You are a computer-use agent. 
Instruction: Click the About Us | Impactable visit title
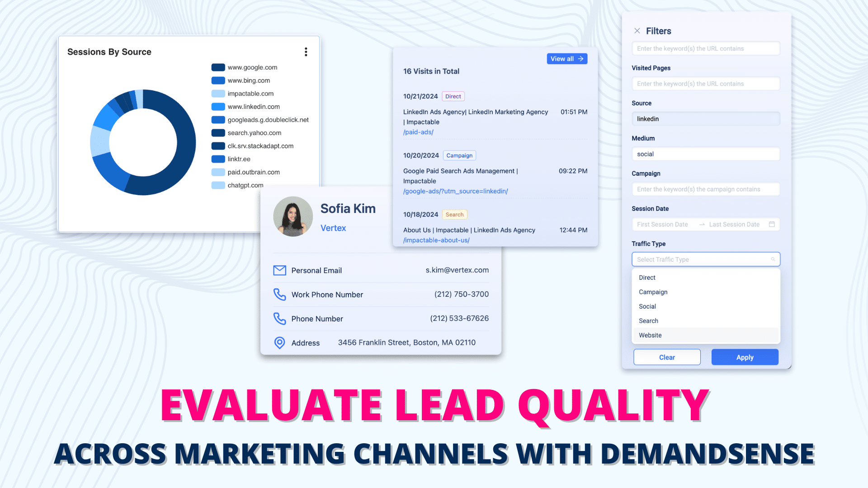coord(469,230)
